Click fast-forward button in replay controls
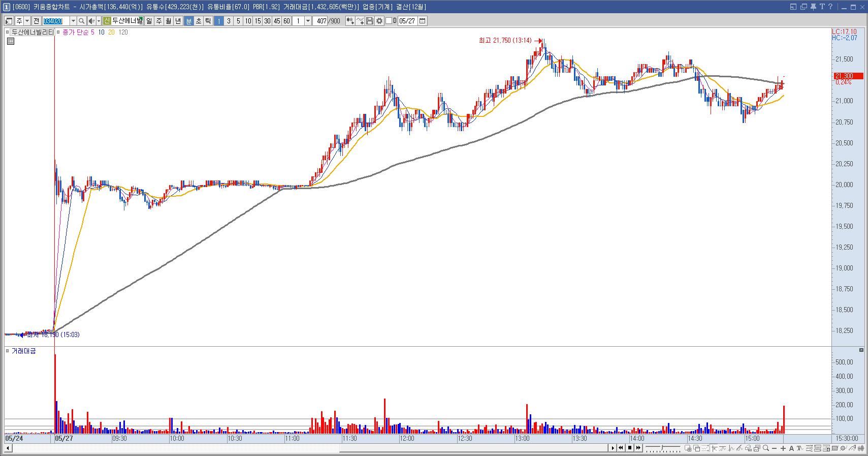Image resolution: width=868 pixels, height=456 pixels. 638,448
